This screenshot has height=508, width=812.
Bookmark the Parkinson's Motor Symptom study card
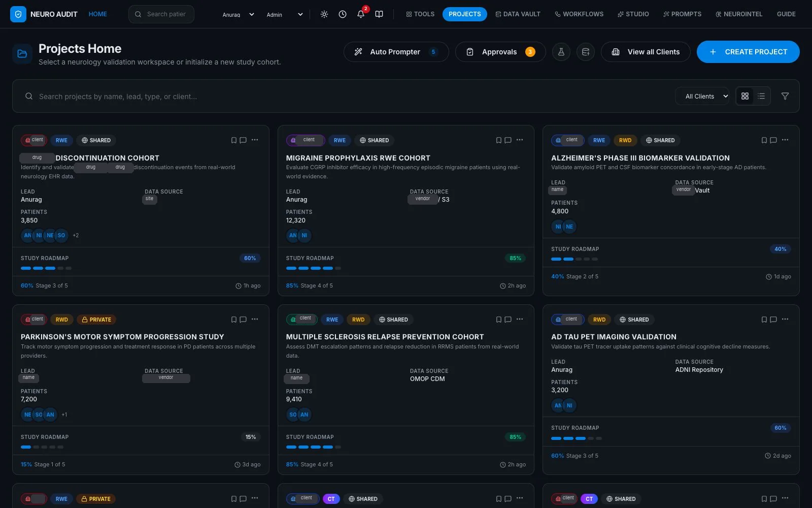tap(234, 320)
